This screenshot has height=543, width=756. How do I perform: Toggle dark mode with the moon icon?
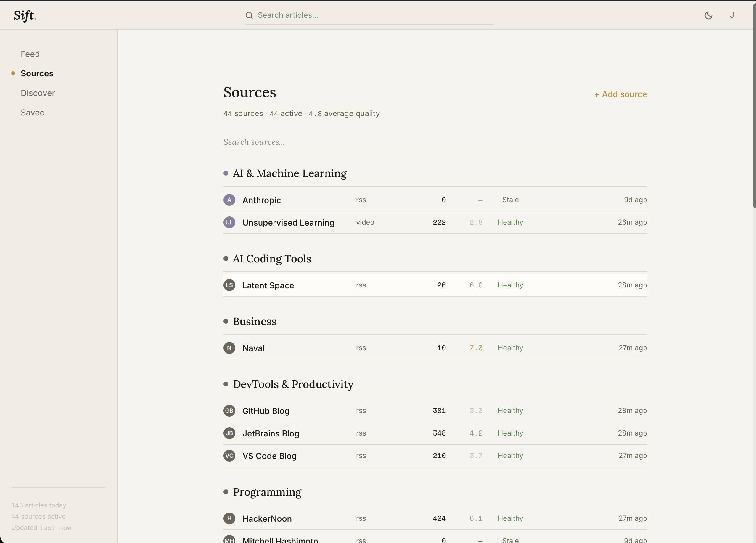pos(709,15)
